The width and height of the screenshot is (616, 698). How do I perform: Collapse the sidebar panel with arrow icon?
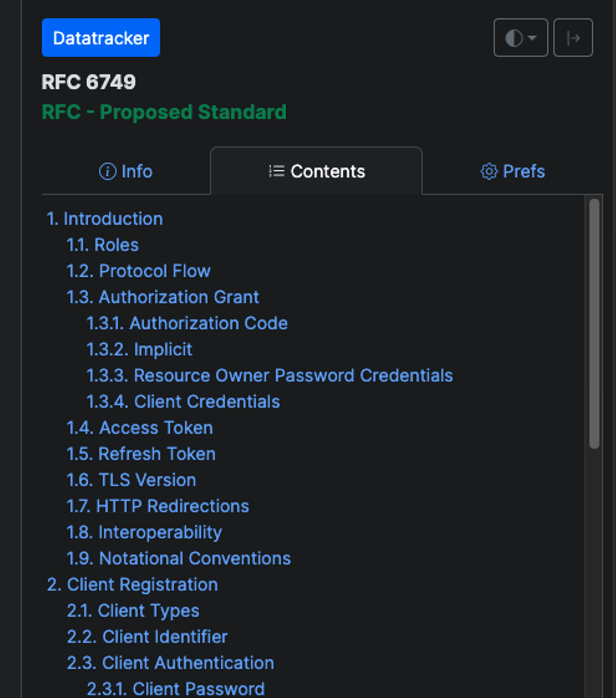point(573,38)
